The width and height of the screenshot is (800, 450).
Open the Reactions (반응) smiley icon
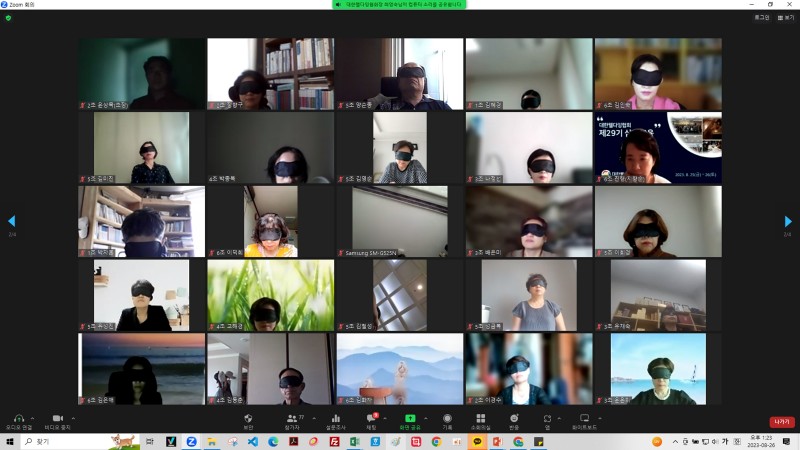514,420
